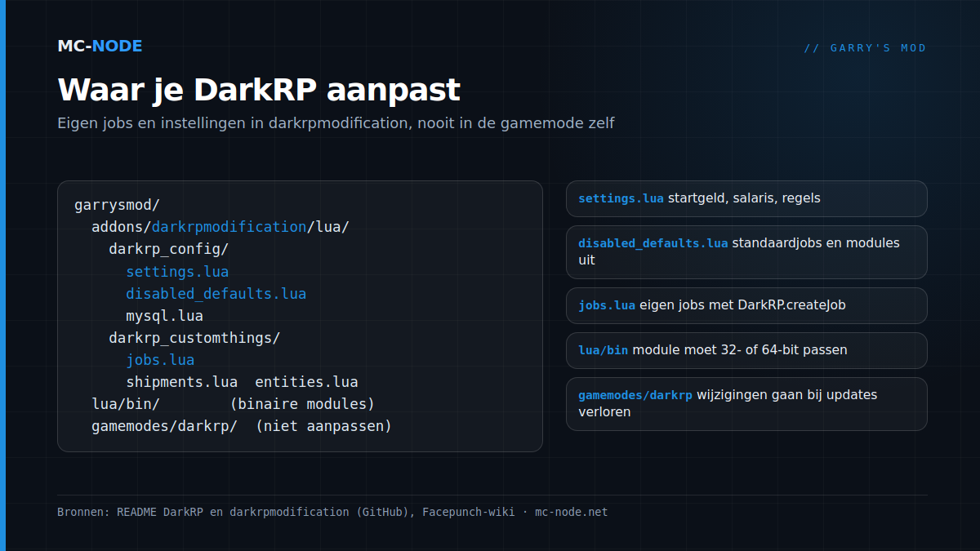Open the 'mc-node.net' footer reference
The height and width of the screenshot is (551, 980).
click(x=572, y=512)
